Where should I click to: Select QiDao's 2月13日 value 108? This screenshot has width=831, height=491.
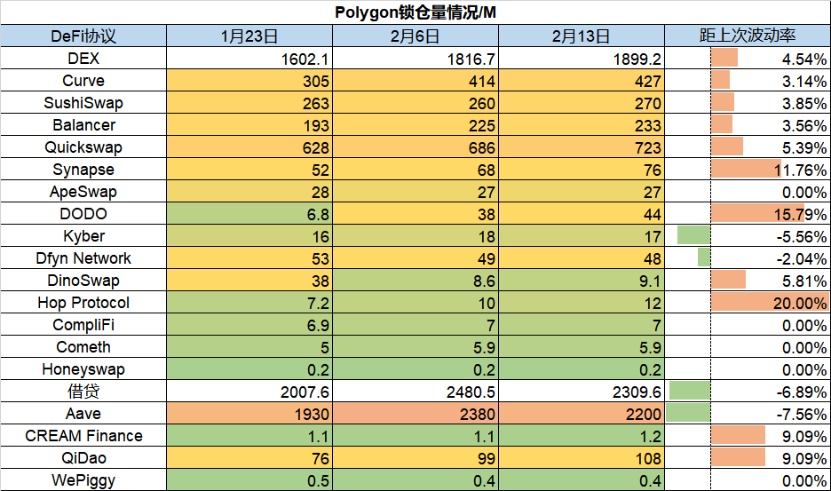tap(581, 458)
